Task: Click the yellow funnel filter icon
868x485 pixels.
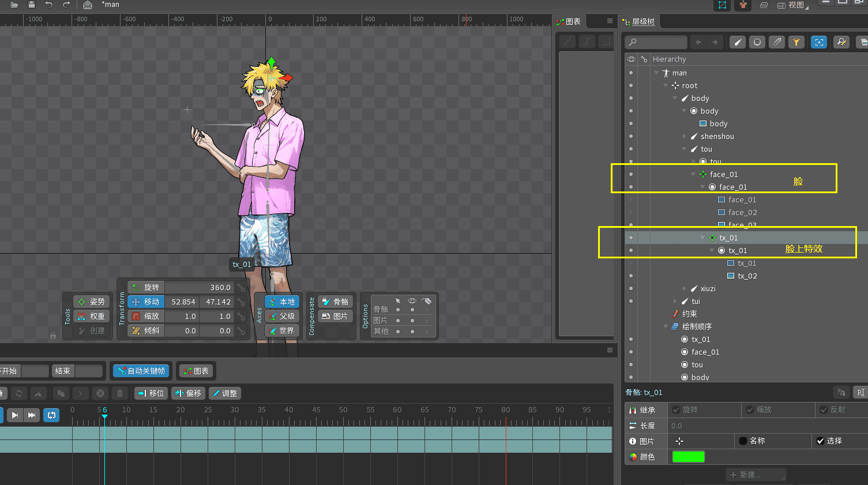Action: pos(796,42)
